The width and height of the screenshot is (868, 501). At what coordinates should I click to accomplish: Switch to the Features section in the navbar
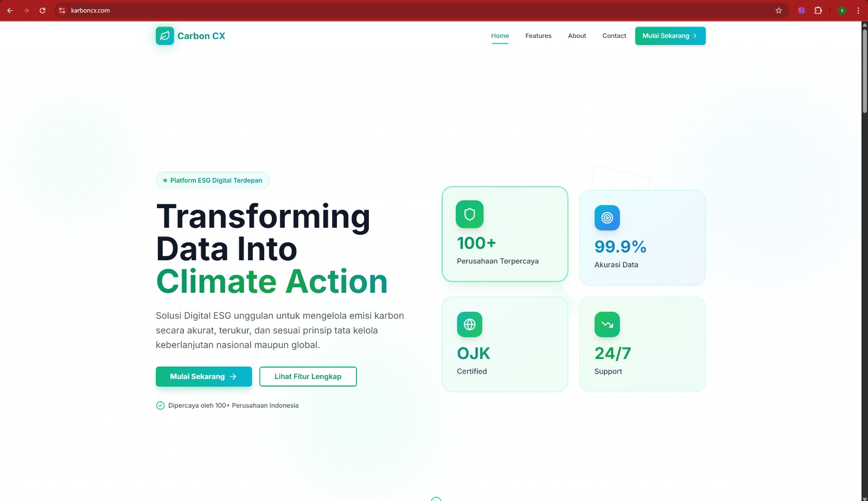coord(538,36)
